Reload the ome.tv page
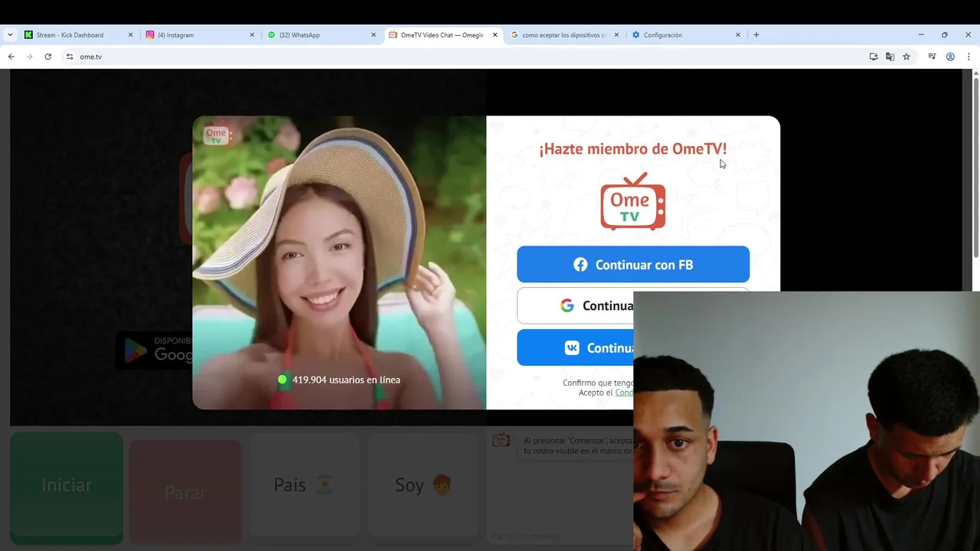The image size is (980, 551). (x=47, y=57)
